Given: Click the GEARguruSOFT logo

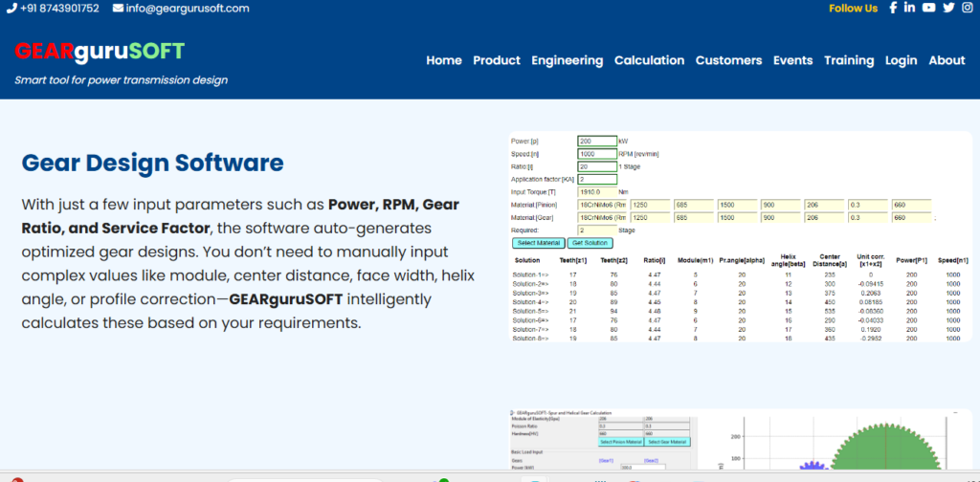Looking at the screenshot, I should pyautogui.click(x=100, y=51).
